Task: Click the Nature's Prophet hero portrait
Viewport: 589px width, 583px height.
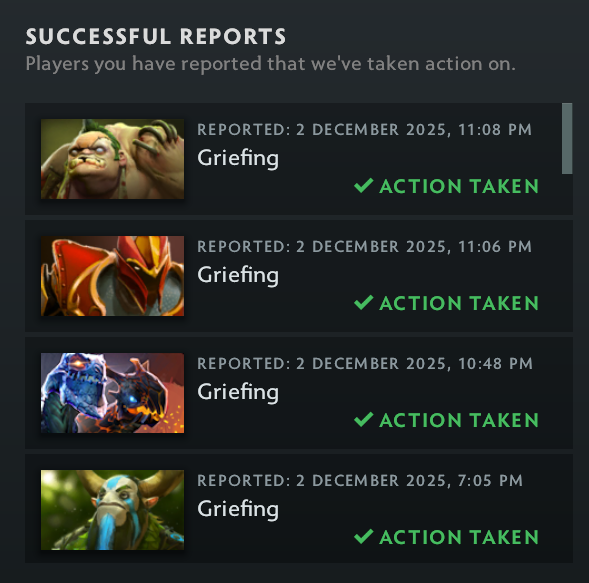Action: (x=112, y=510)
